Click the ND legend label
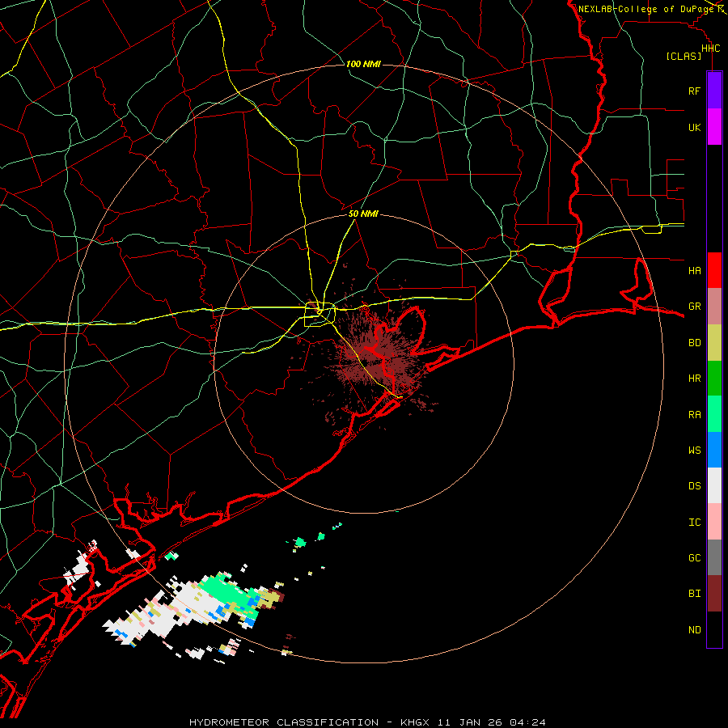The width and height of the screenshot is (728, 728). click(694, 630)
